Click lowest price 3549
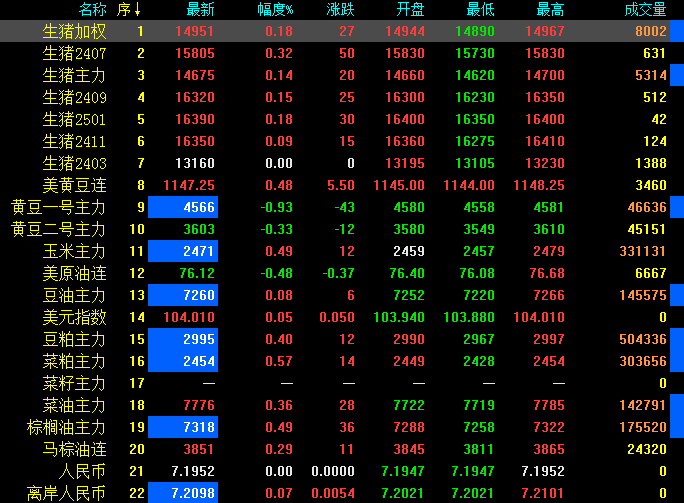 pyautogui.click(x=479, y=229)
